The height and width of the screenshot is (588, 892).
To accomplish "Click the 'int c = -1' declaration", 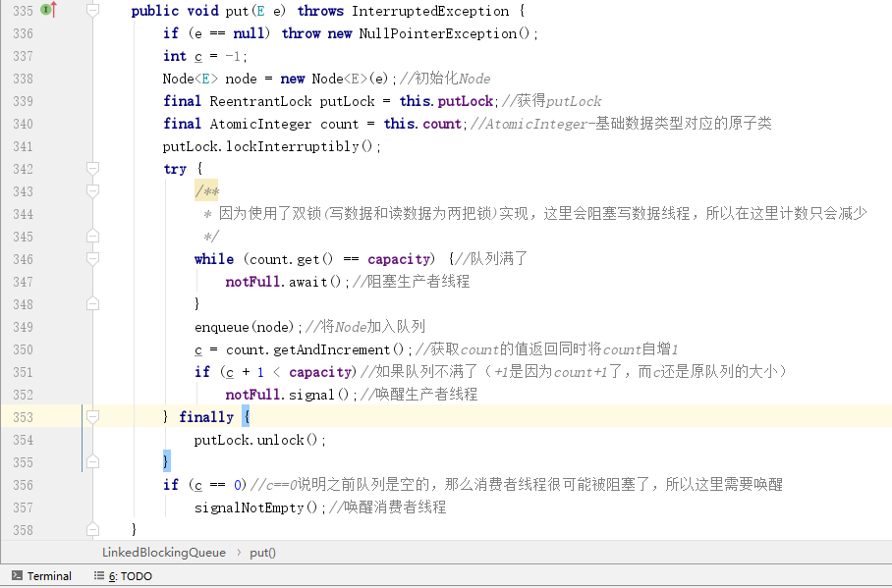I will [x=204, y=56].
